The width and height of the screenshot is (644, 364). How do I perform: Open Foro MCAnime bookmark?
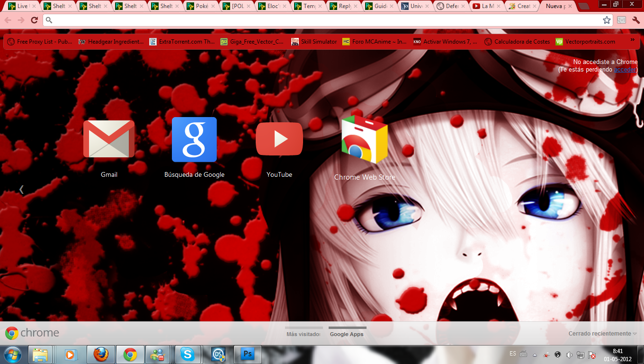point(375,42)
